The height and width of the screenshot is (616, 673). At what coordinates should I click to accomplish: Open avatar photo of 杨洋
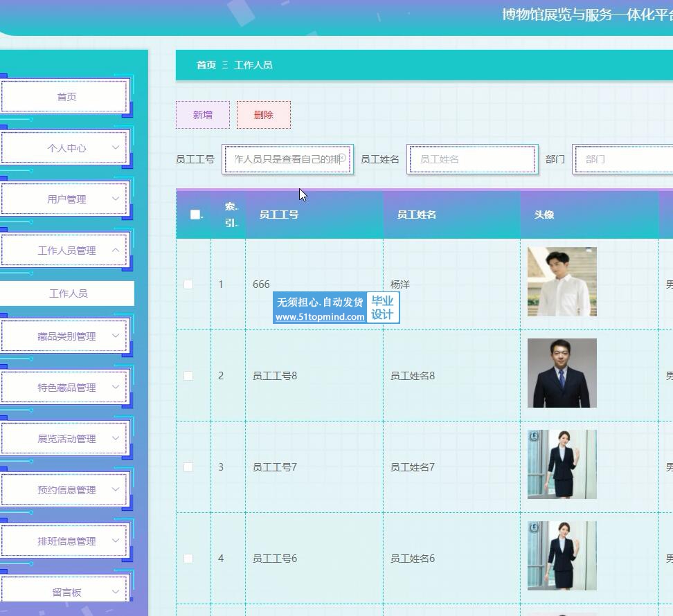click(x=562, y=282)
